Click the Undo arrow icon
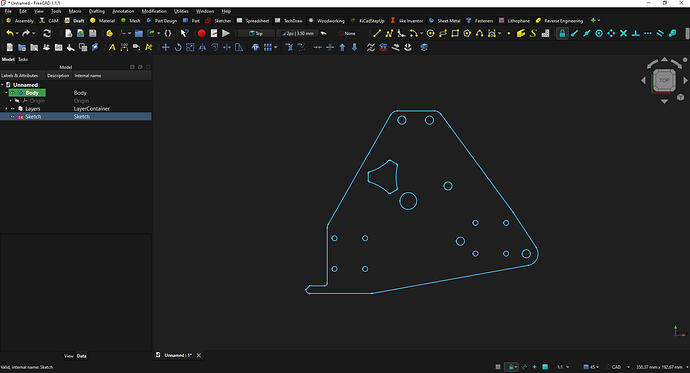Image resolution: width=690 pixels, height=373 pixels. pyautogui.click(x=10, y=33)
